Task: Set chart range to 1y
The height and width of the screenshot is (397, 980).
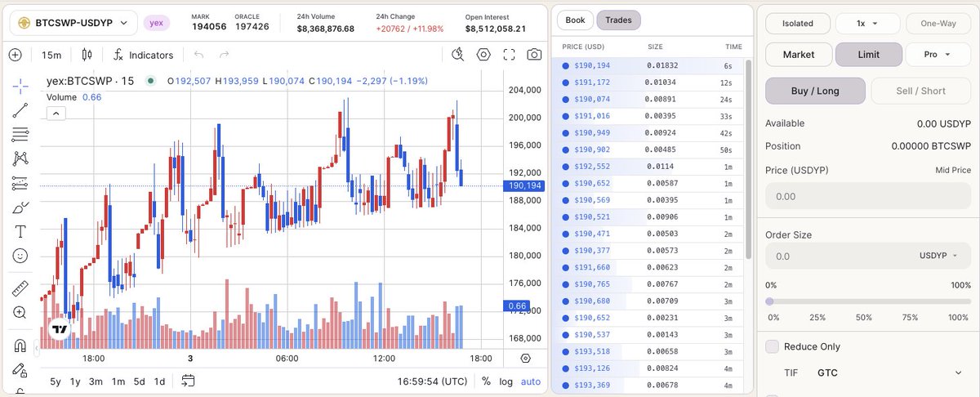Action: click(75, 381)
